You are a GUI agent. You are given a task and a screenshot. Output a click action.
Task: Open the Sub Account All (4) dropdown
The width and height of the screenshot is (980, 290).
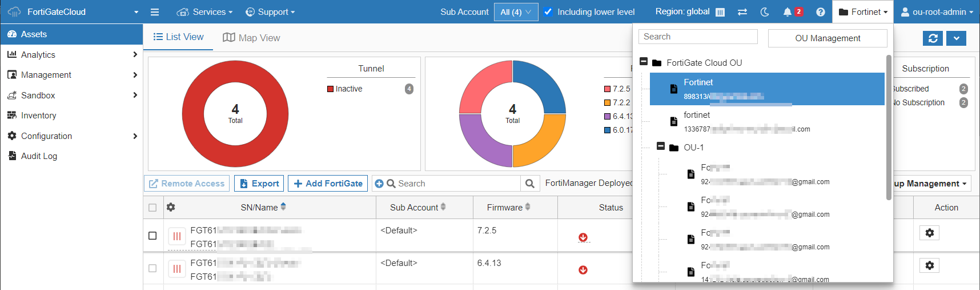tap(516, 12)
